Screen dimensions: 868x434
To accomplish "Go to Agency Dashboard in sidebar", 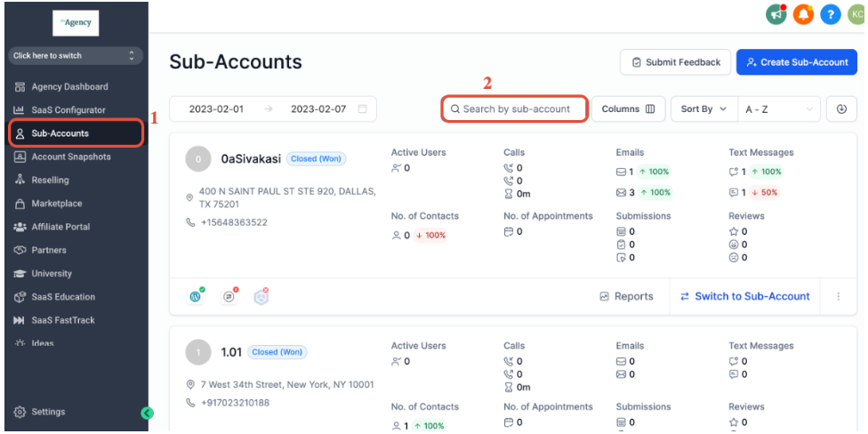I will (69, 86).
